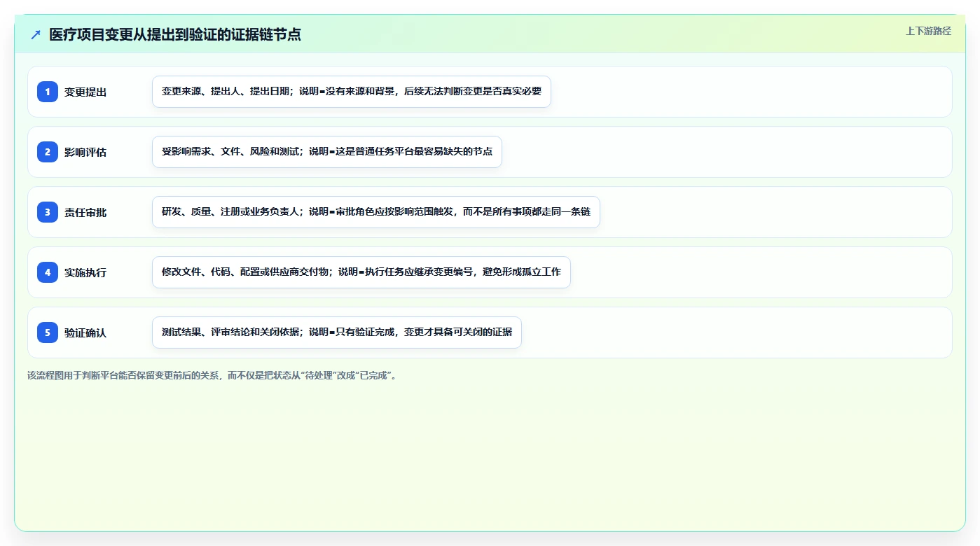The height and width of the screenshot is (546, 980).
Task: Click the 修改文件、代码、配置或供应商交付物 description box
Action: pyautogui.click(x=361, y=272)
